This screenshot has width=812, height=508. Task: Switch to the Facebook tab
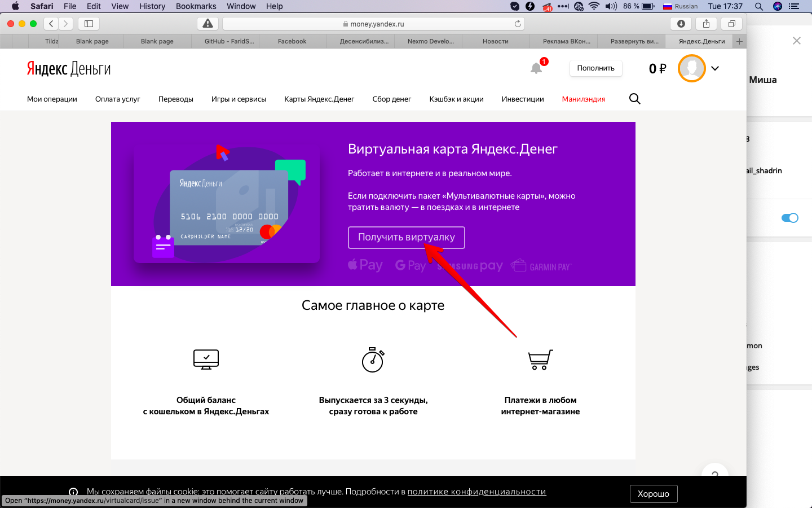(x=292, y=41)
